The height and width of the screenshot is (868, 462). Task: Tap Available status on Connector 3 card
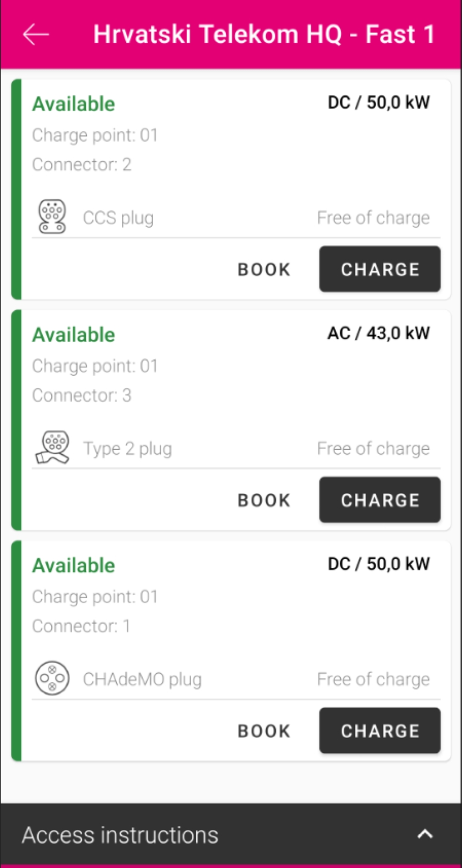pyautogui.click(x=73, y=335)
